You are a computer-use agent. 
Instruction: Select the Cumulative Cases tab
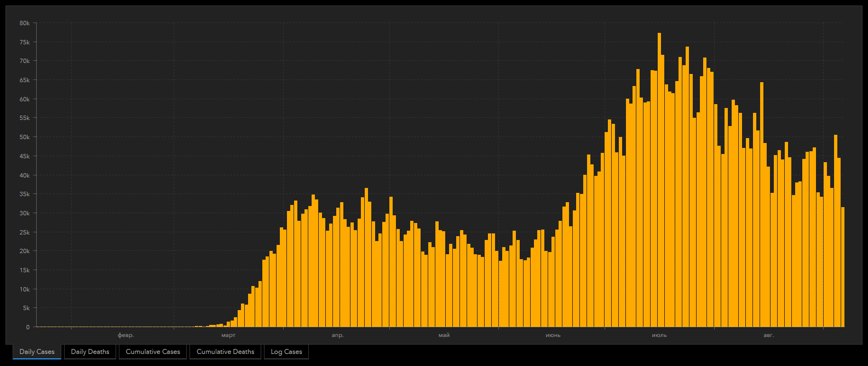(153, 352)
